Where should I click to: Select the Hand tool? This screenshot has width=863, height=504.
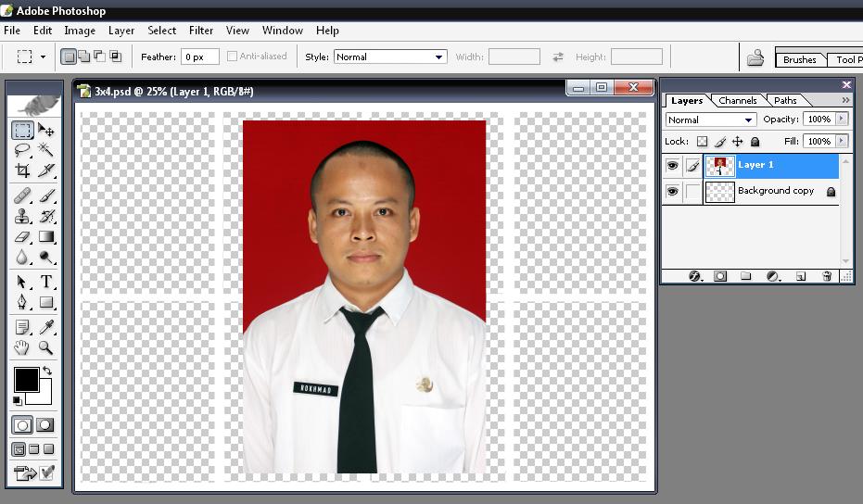point(22,347)
